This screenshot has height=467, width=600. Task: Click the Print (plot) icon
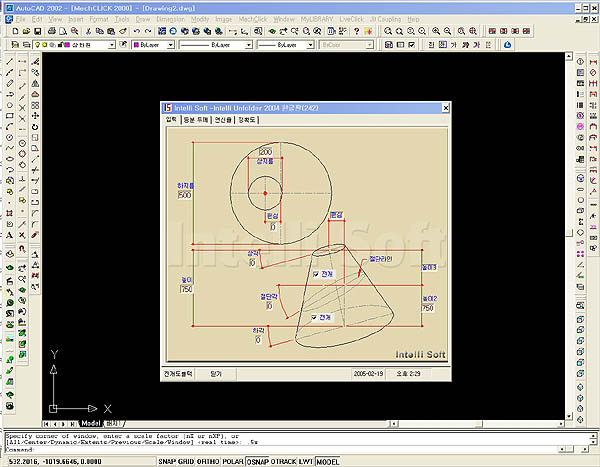pos(52,31)
